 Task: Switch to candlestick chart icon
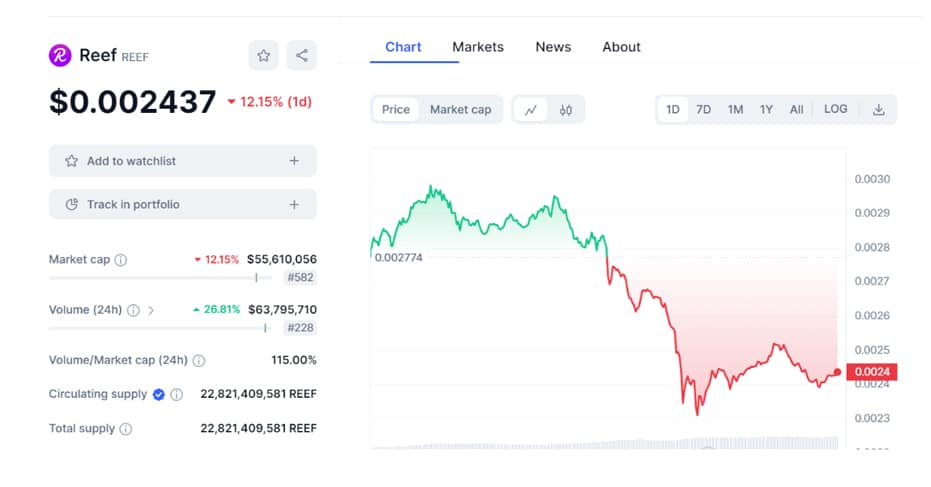(565, 110)
